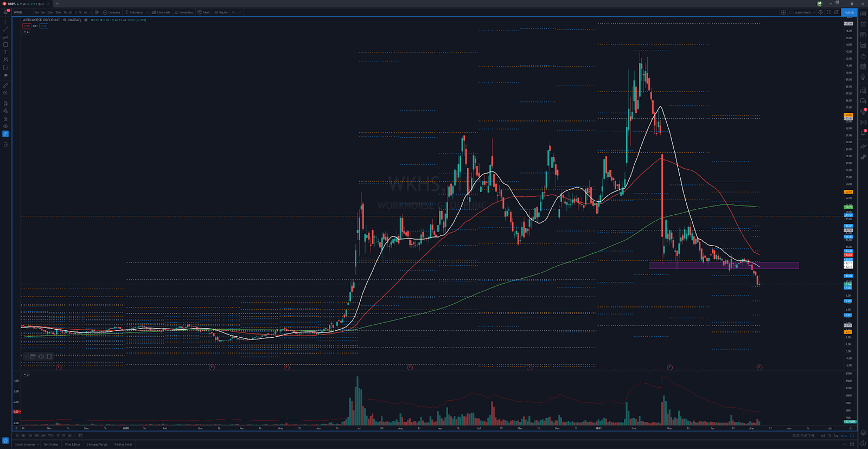
Task: Start bar Replay mode
Action: [x=221, y=12]
